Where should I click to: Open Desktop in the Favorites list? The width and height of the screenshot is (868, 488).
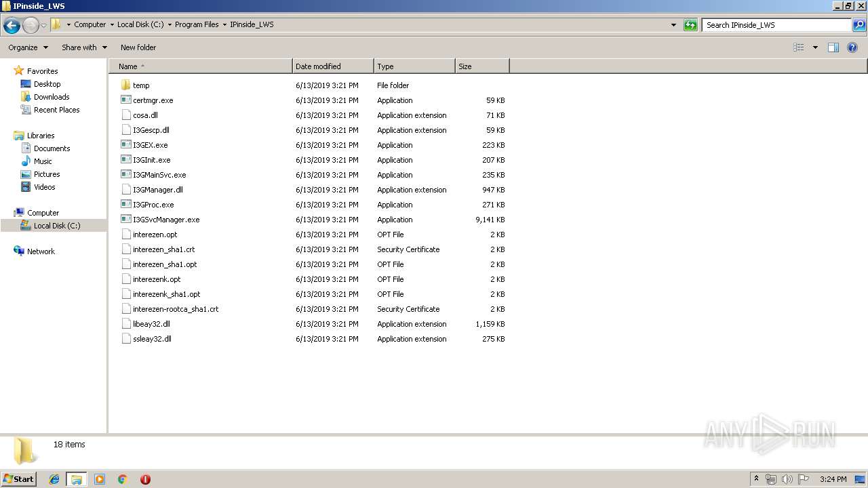[x=47, y=84]
